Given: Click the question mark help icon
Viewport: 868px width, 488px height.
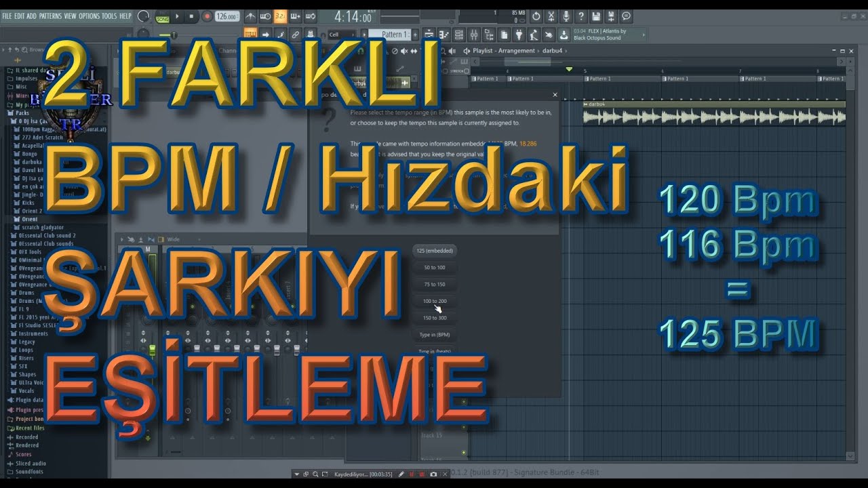Looking at the screenshot, I should point(581,16).
